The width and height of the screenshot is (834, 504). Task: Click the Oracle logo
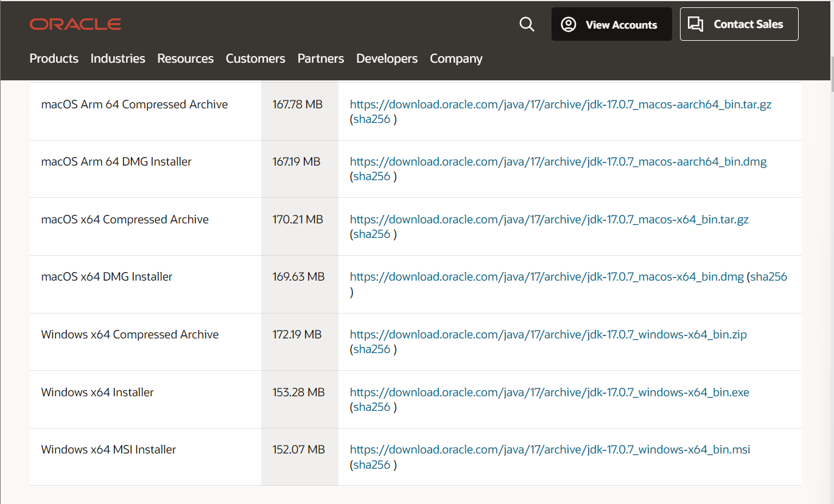pos(75,24)
